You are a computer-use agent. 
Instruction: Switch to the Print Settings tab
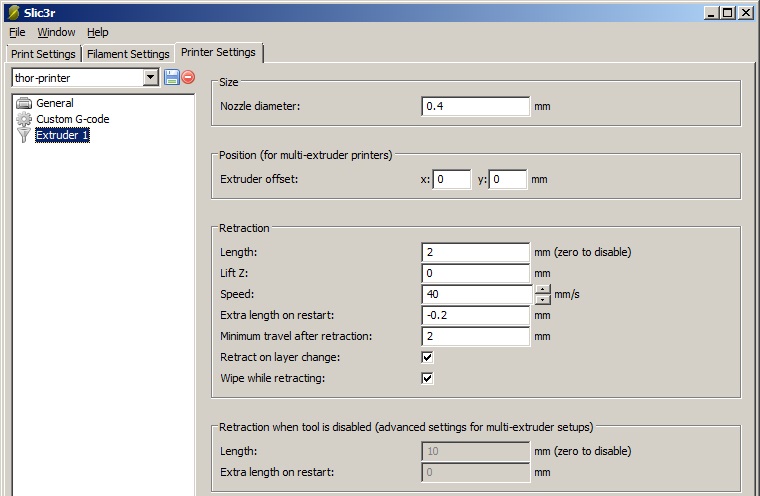point(43,54)
